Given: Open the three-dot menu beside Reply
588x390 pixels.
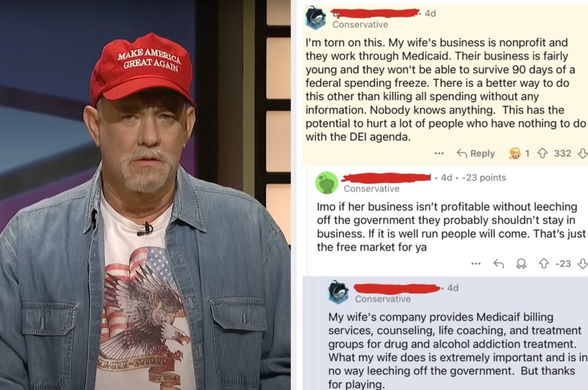Looking at the screenshot, I should point(439,153).
